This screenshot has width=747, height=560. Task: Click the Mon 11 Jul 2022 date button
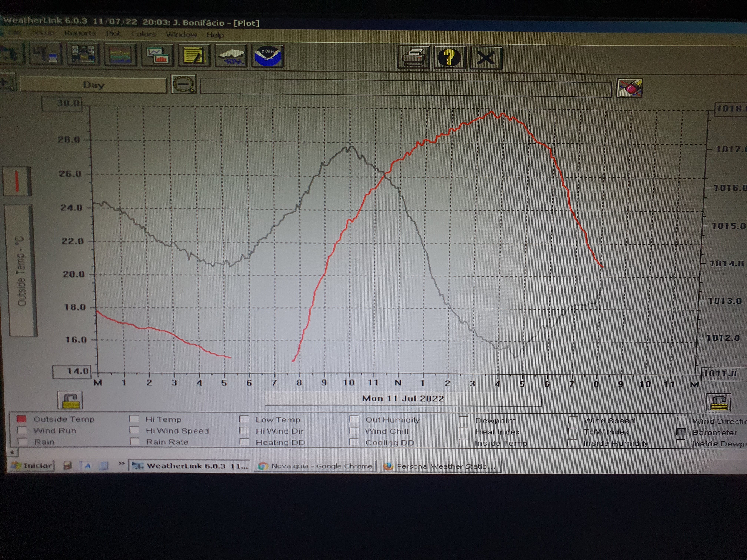[403, 399]
